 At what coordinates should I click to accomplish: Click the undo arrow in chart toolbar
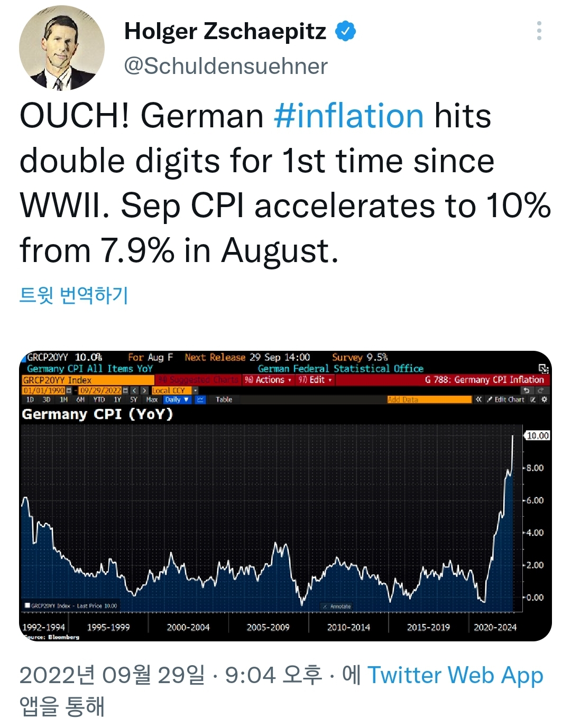pos(527,390)
